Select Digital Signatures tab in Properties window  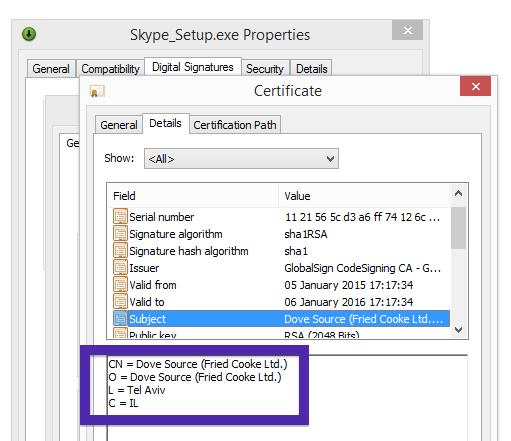tap(193, 67)
